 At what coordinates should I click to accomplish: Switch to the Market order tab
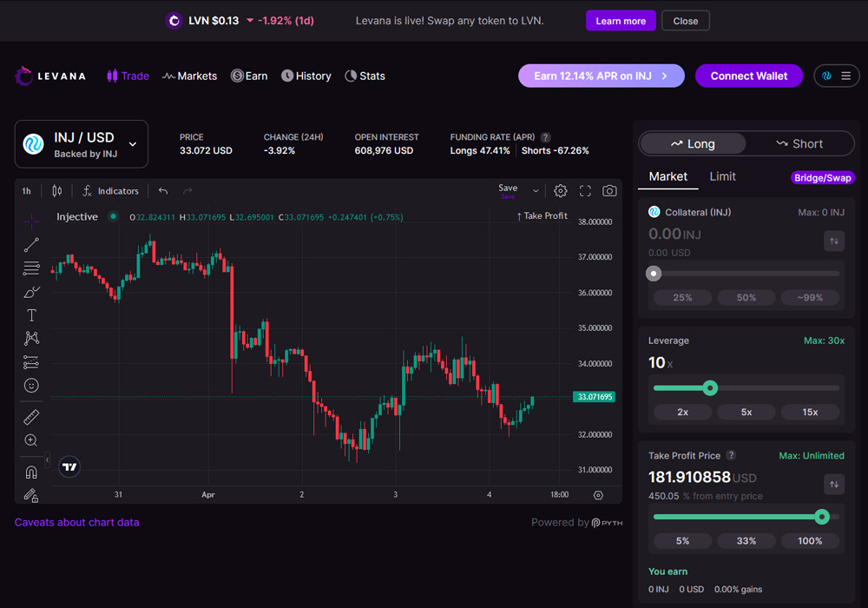(668, 176)
